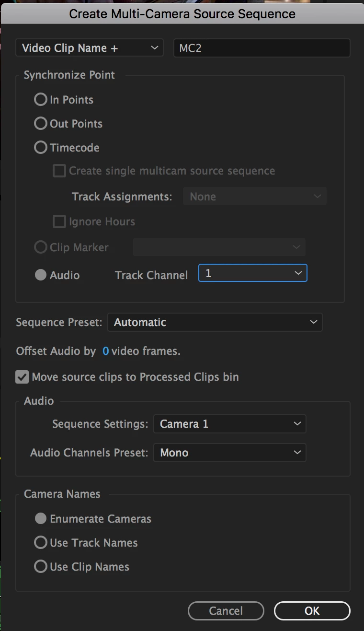Select the Out Points sync option

pos(41,124)
